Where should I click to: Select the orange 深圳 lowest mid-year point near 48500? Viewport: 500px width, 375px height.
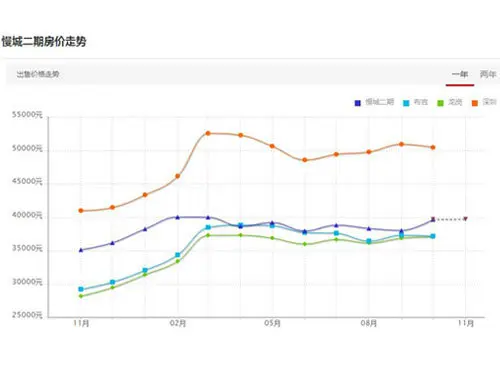coord(305,160)
